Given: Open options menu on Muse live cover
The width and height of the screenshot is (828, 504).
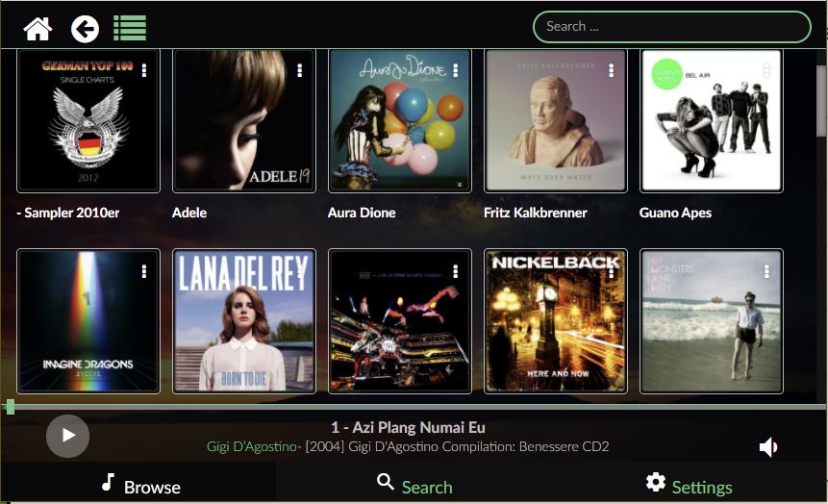Looking at the screenshot, I should pyautogui.click(x=455, y=271).
